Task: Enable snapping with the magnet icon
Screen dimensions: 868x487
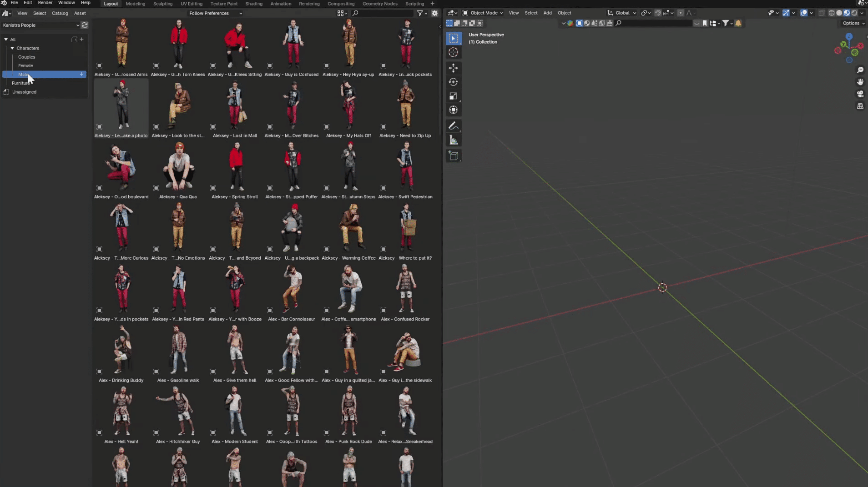Action: click(x=658, y=13)
